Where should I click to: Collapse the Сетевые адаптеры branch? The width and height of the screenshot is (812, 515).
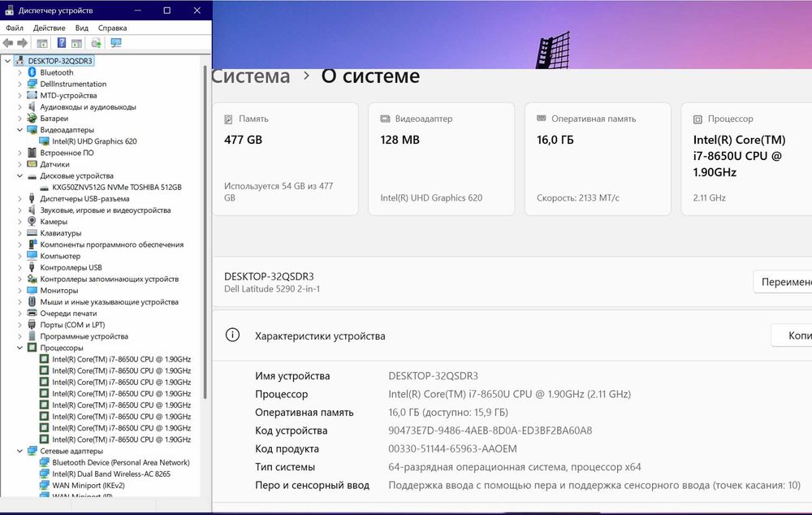tap(19, 451)
